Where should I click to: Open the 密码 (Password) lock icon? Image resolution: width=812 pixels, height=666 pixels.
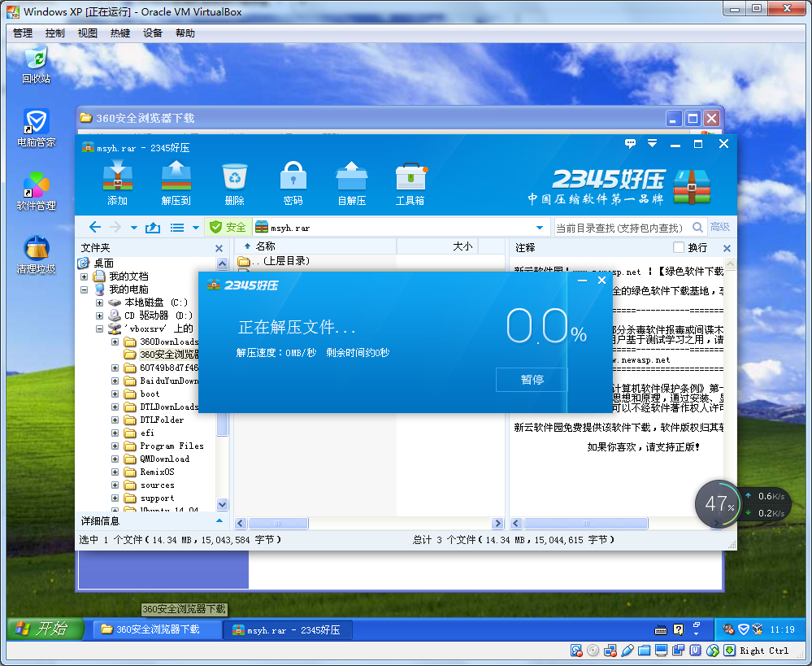pos(293,182)
